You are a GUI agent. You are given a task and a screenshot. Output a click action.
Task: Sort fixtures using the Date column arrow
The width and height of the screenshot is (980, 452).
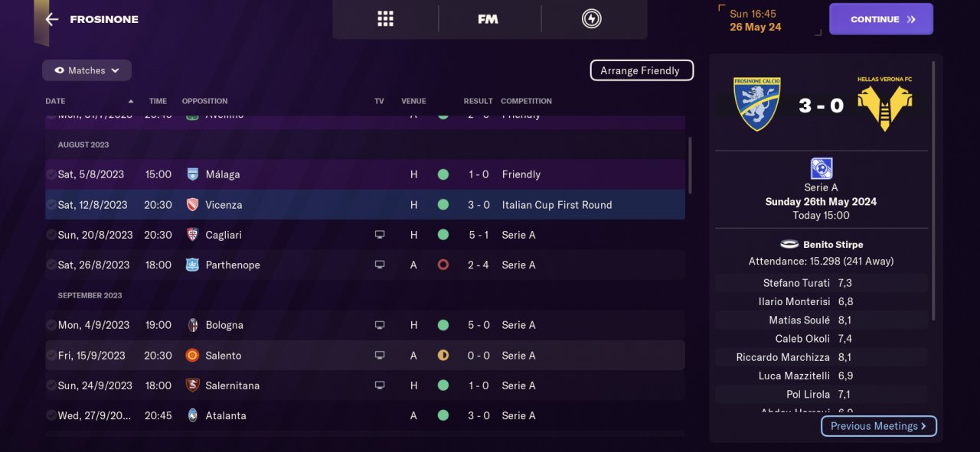(x=131, y=101)
